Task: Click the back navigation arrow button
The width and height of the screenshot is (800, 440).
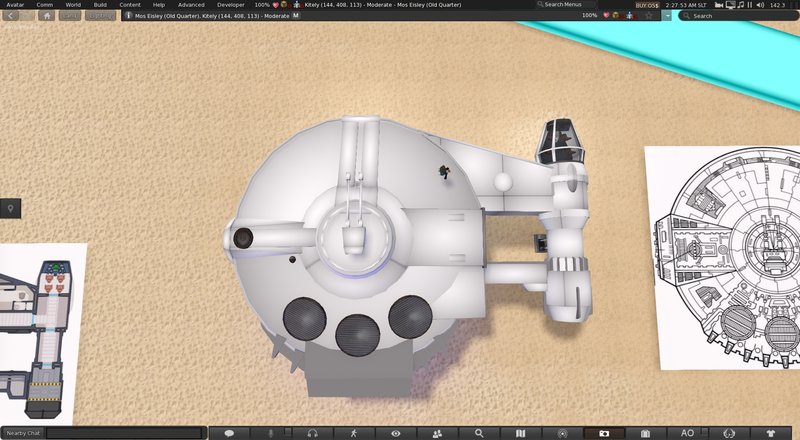Action: click(x=10, y=16)
